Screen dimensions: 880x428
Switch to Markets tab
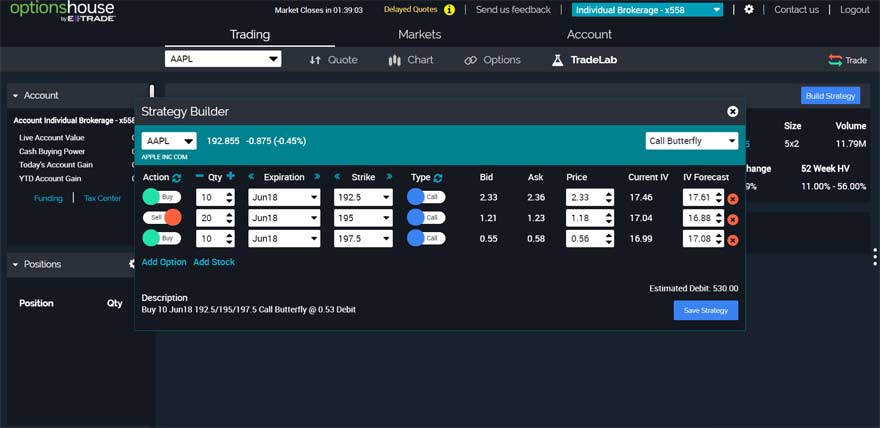(420, 34)
